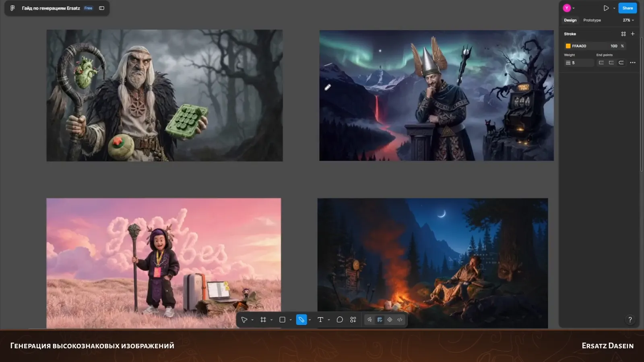Viewport: 644px width, 362px height.
Task: Click the stroke weight lines icon
Action: pos(568,63)
